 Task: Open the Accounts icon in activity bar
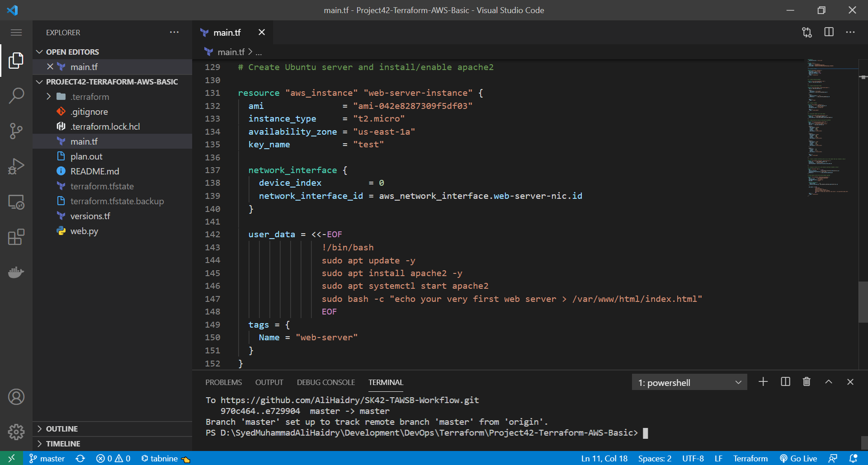pyautogui.click(x=16, y=397)
